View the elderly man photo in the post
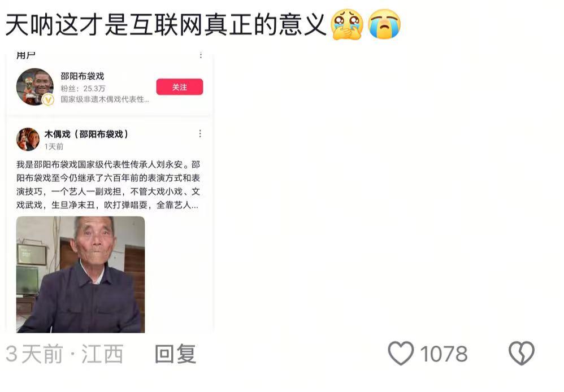Viewport: 564px width, 392px height. pyautogui.click(x=81, y=275)
